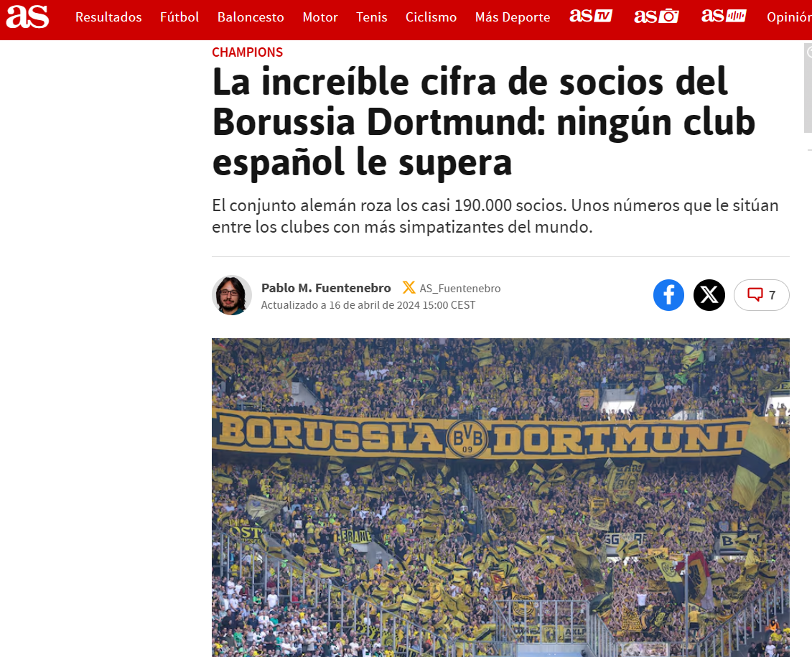Screen dimensions: 812x657
Task: Share article on Facebook
Action: point(668,295)
